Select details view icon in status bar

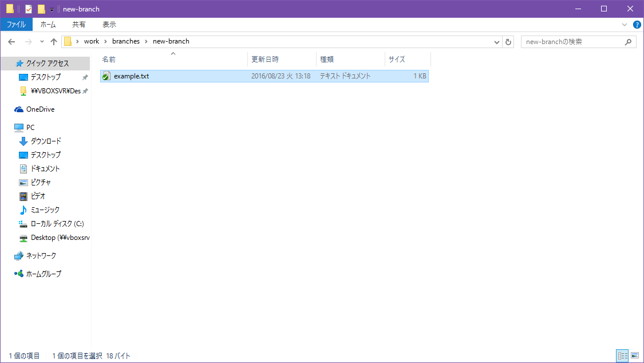(623, 356)
